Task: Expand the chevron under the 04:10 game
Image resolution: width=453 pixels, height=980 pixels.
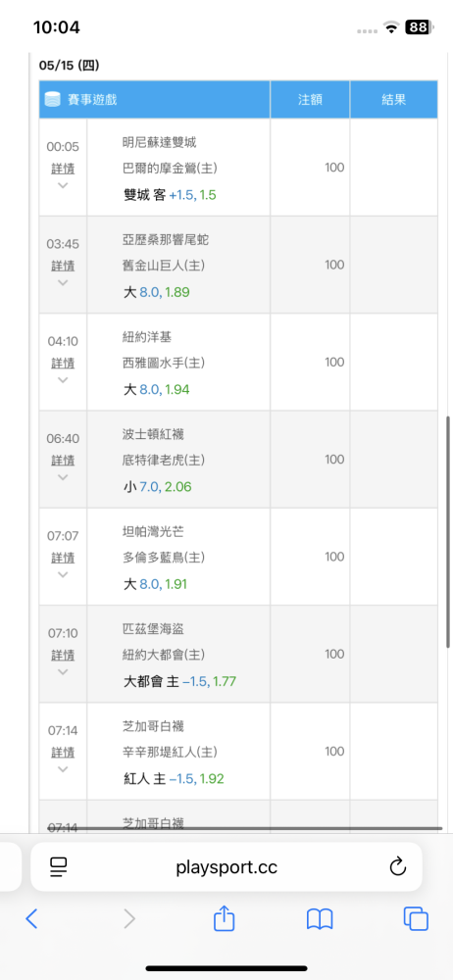Action: click(63, 379)
